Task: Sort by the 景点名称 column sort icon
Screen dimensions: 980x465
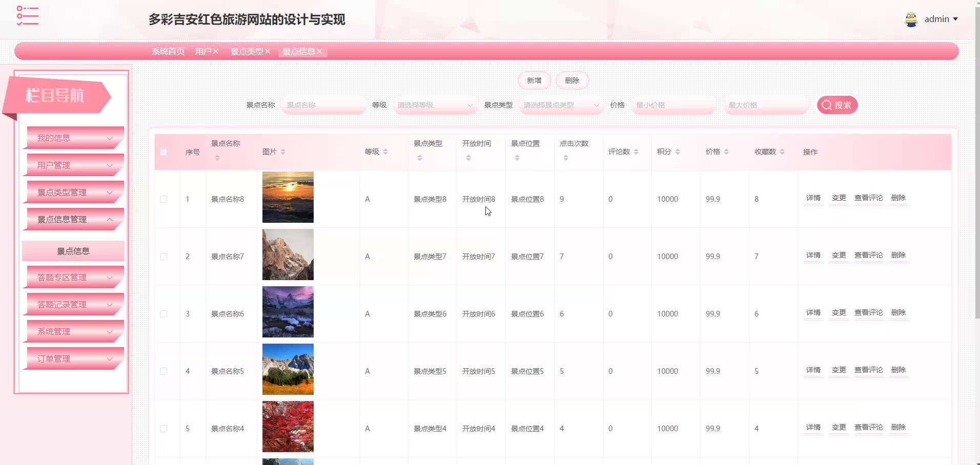Action: tap(217, 158)
